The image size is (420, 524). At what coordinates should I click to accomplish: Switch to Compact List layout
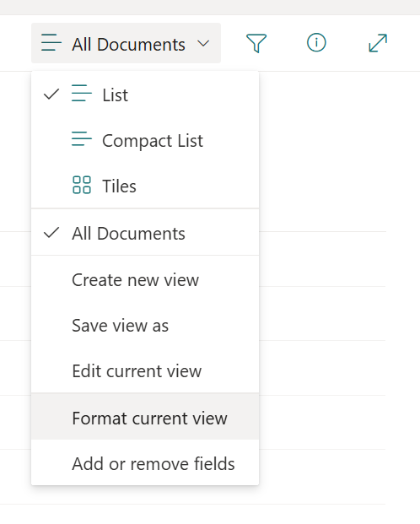(x=145, y=140)
